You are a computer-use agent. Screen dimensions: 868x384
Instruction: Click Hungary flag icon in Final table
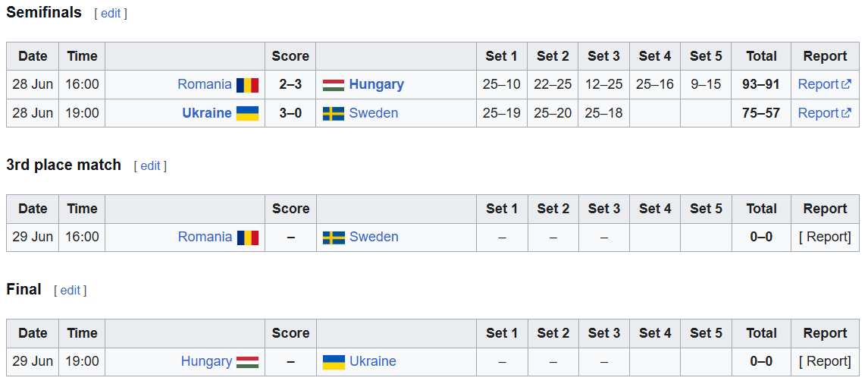point(248,362)
